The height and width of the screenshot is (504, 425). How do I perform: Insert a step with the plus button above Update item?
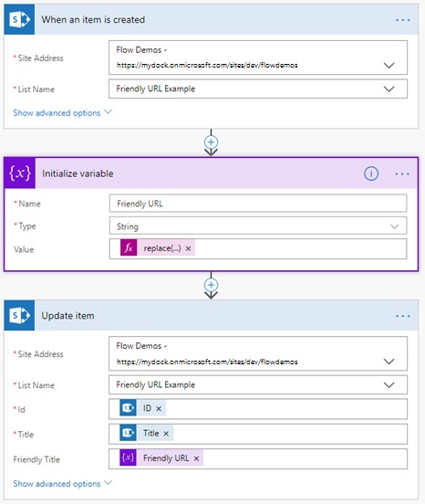coord(211,285)
